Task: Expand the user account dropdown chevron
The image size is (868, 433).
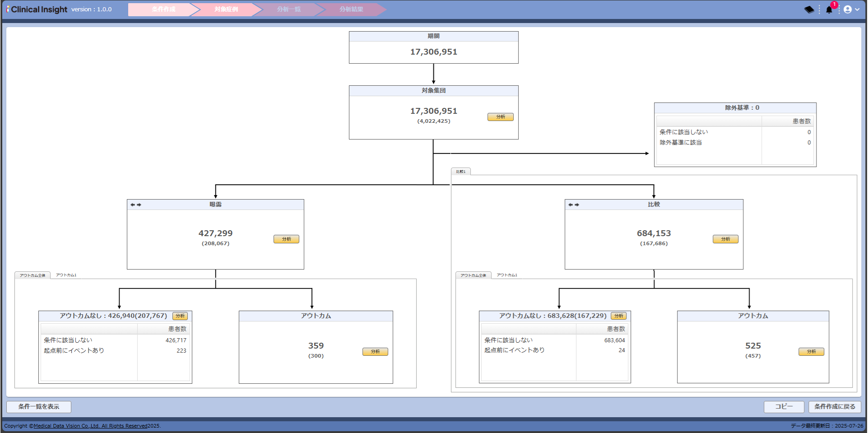Action: (x=857, y=9)
